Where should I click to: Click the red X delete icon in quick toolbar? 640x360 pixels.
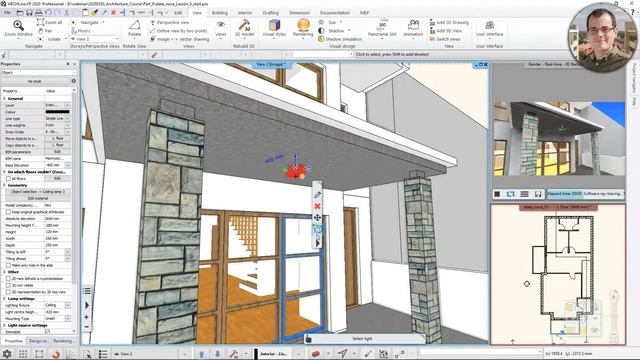click(x=113, y=13)
